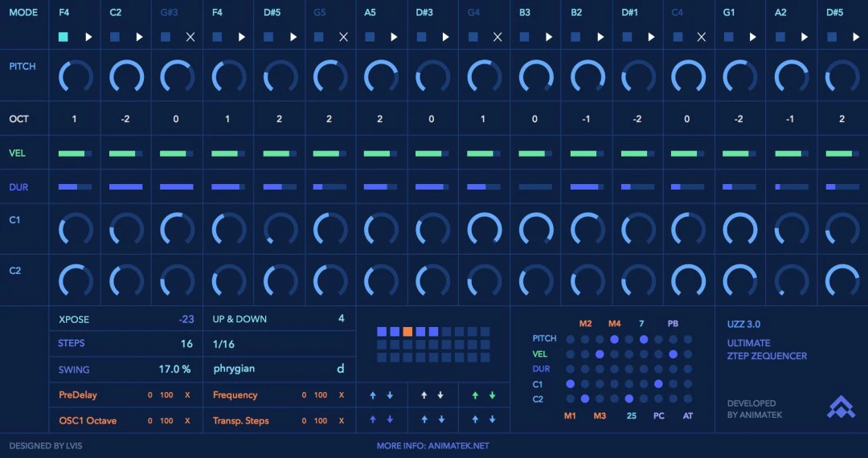Viewport: 868px width, 458px height.
Task: Click the octave value for step B2
Action: click(586, 119)
